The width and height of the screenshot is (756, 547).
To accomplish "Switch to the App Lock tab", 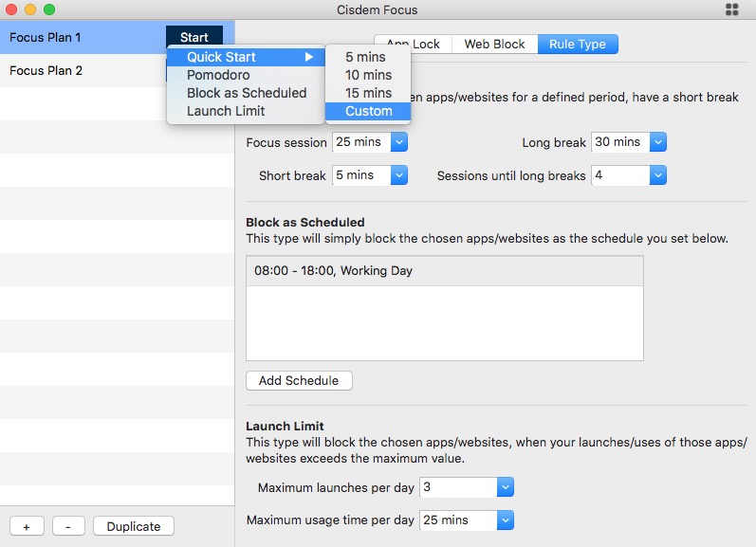I will pyautogui.click(x=414, y=44).
